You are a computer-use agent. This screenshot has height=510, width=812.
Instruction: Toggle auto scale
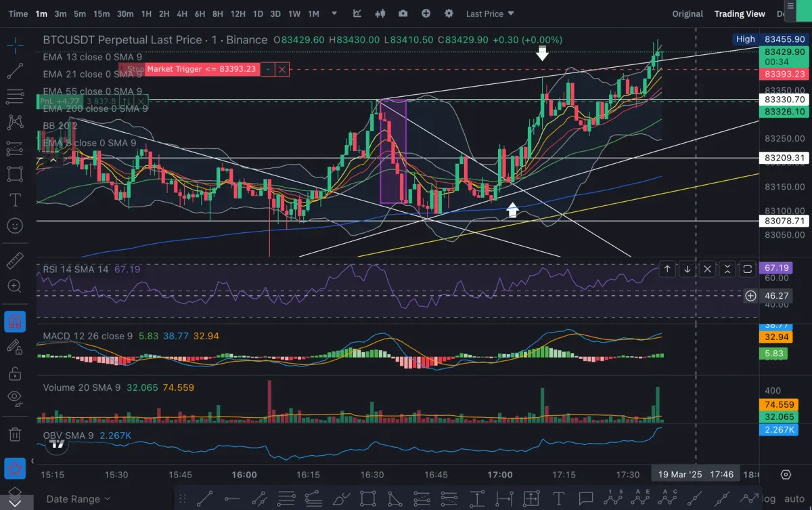[x=794, y=499]
